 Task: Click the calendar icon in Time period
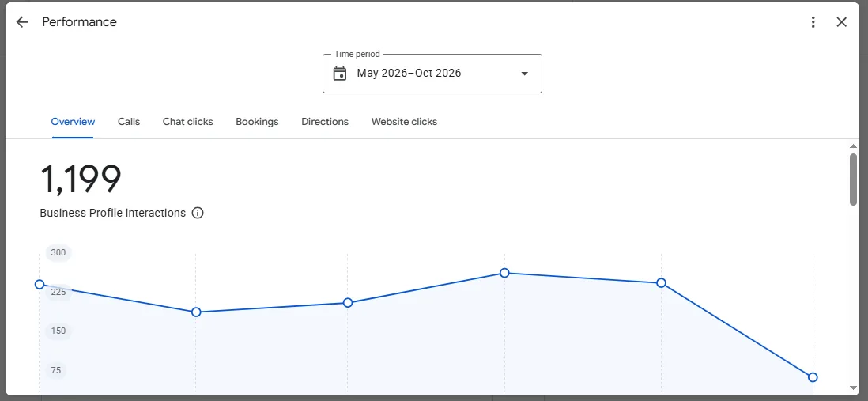click(x=340, y=73)
